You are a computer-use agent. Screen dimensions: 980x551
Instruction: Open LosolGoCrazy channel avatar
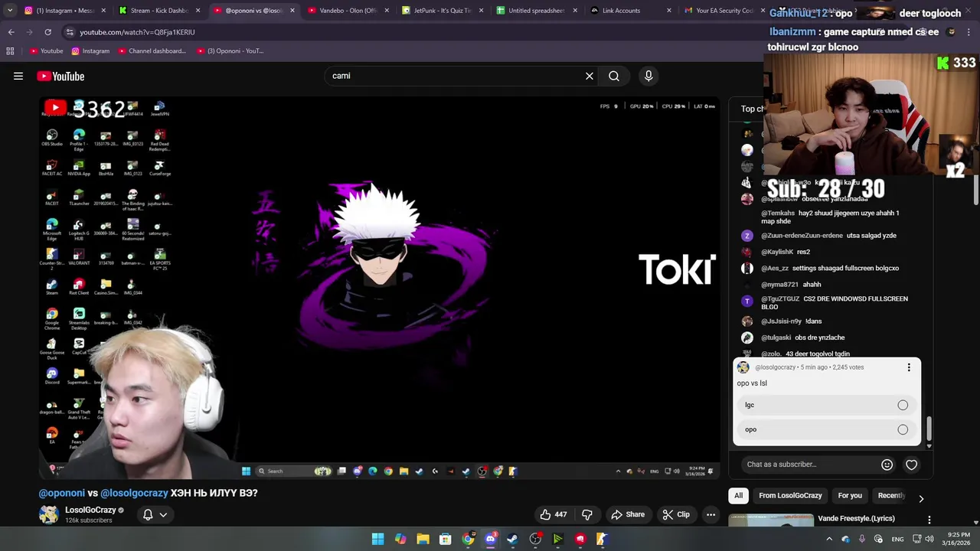pos(49,514)
